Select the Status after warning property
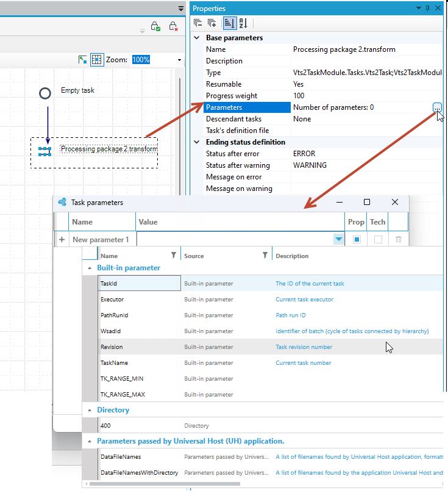This screenshot has width=448, height=493. pyautogui.click(x=323, y=165)
